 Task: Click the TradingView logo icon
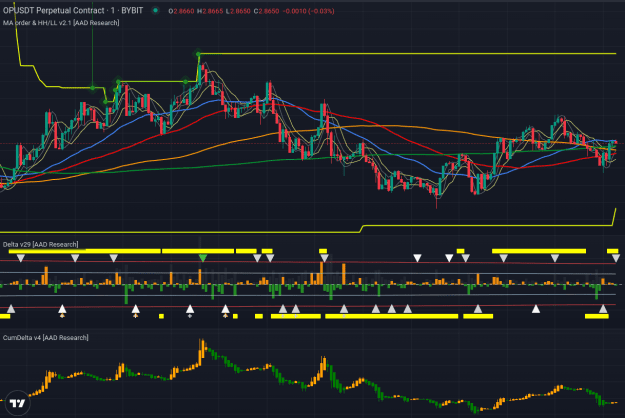(x=18, y=403)
